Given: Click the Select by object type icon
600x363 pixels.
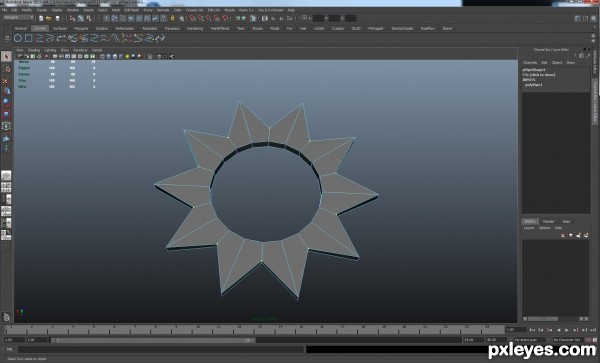Looking at the screenshot, I should [81, 18].
